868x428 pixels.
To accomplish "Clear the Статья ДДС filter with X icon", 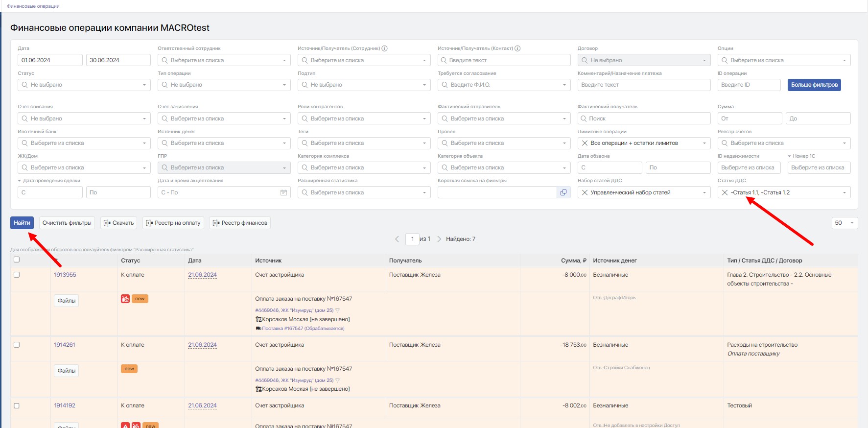I will point(725,192).
